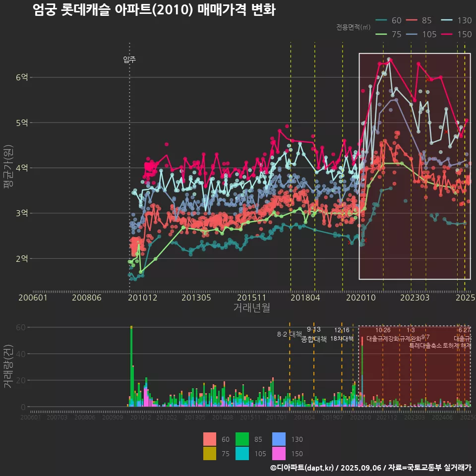Click the 입주 marker label
The image size is (476, 476).
pos(129,59)
